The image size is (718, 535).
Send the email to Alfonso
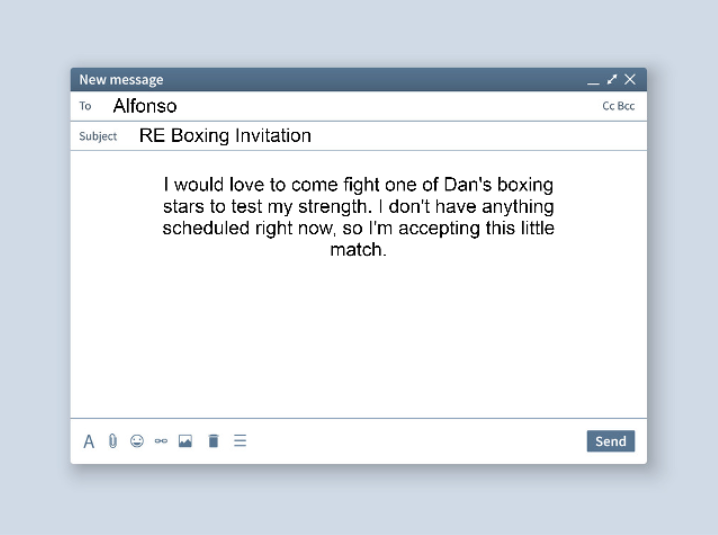[611, 441]
